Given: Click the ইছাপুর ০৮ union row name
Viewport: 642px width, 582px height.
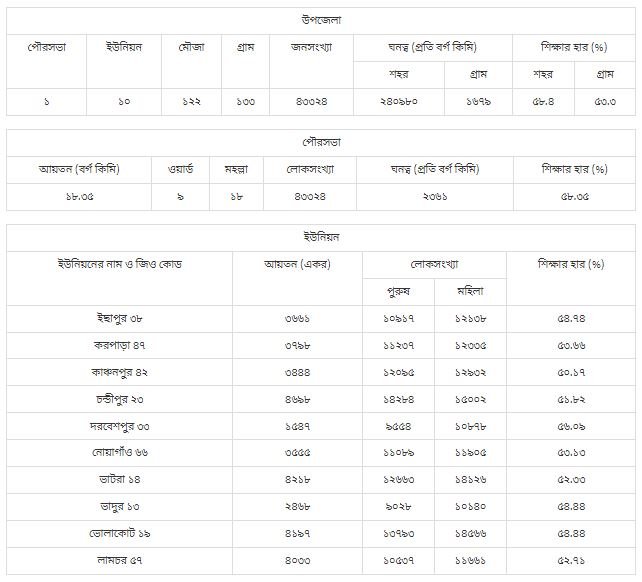Looking at the screenshot, I should (119, 318).
